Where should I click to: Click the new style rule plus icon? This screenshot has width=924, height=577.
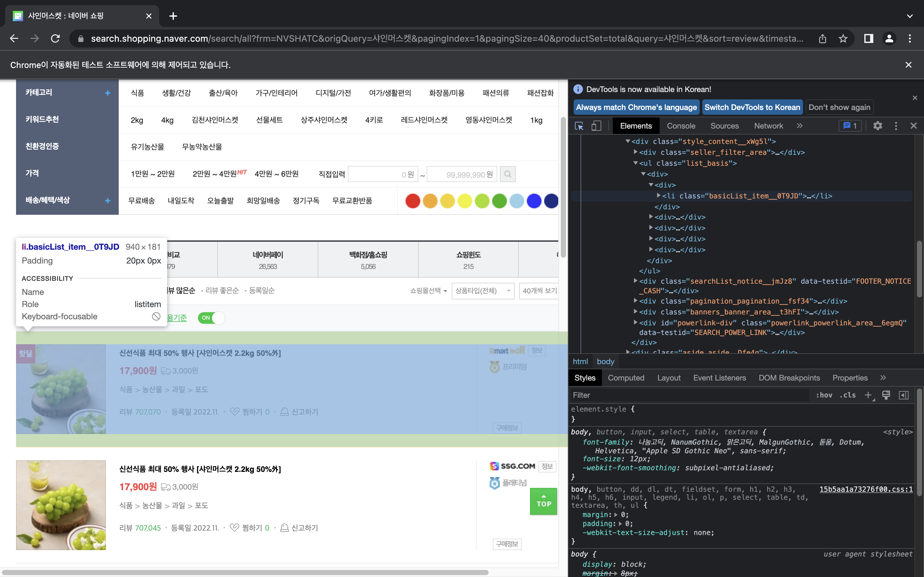click(868, 395)
